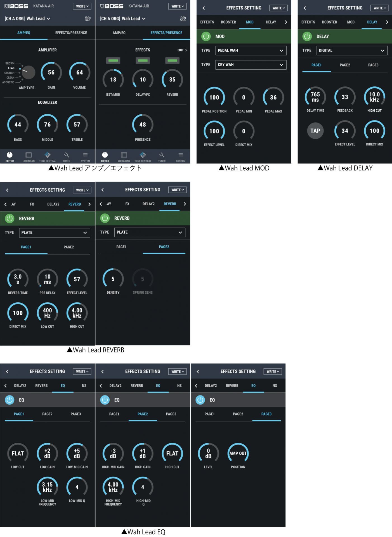Viewport: 392px width, 537px height.
Task: Toggle the green button above DELAY/FX knob
Action: click(x=143, y=60)
